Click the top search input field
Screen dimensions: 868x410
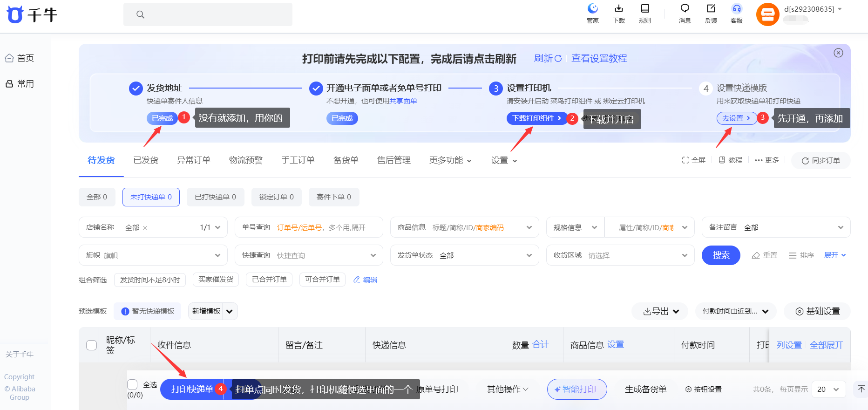point(208,14)
